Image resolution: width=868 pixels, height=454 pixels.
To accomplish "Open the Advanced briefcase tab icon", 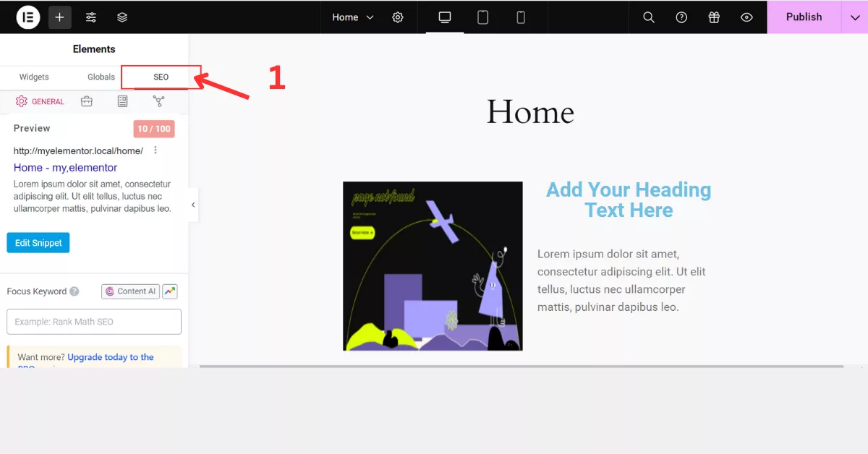I will pos(87,102).
